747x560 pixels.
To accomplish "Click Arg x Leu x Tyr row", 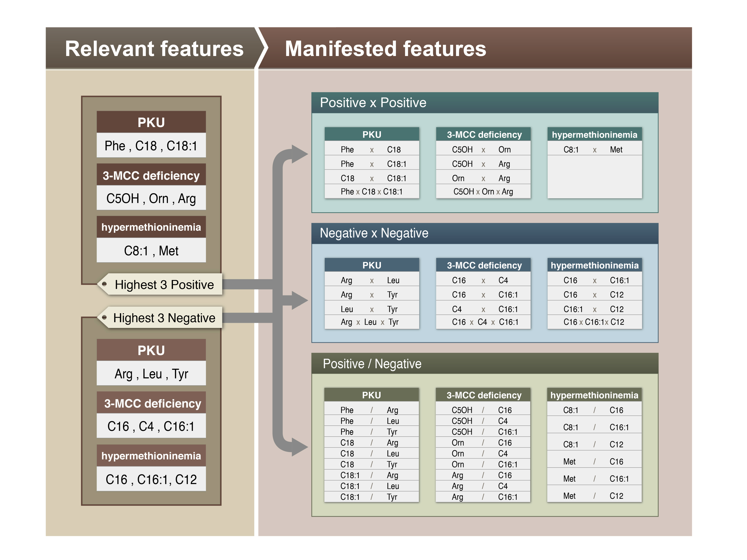I will click(371, 322).
